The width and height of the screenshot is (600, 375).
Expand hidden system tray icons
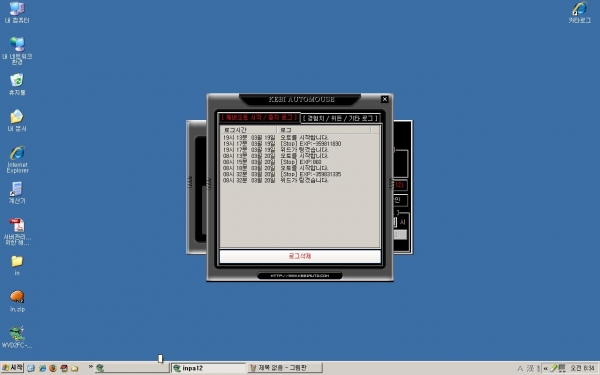tap(546, 368)
